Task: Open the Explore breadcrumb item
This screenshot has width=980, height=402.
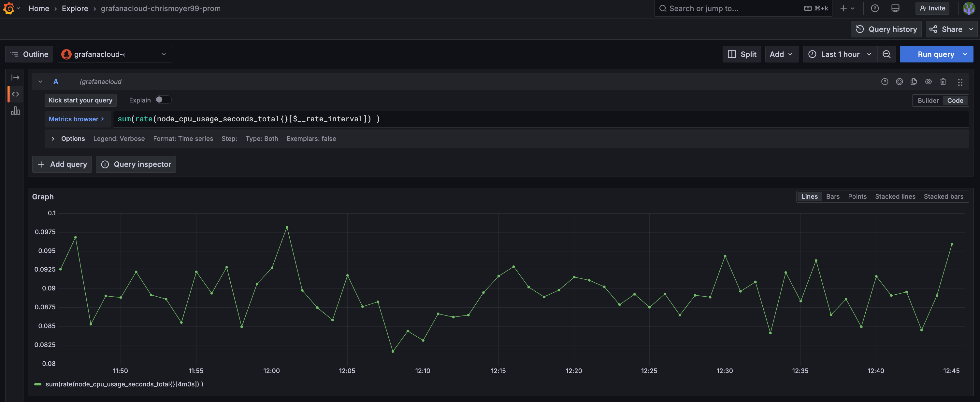Action: pos(75,8)
